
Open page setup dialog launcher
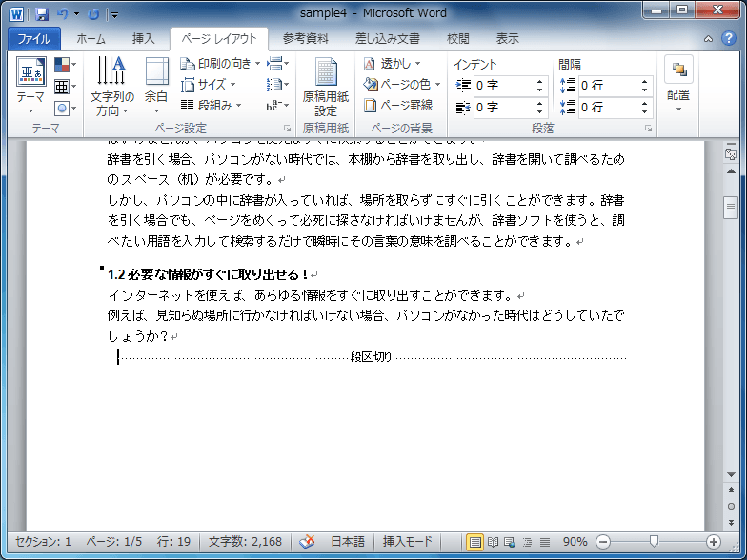click(x=288, y=129)
